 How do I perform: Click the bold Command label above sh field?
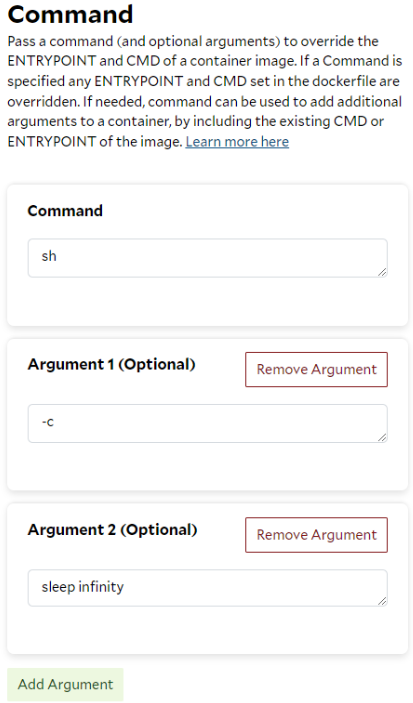65,211
